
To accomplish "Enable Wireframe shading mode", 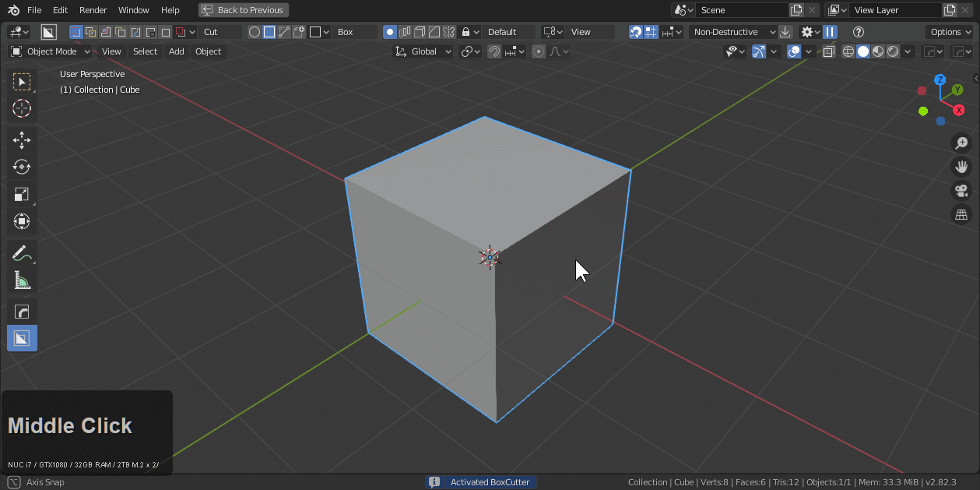I will tap(847, 51).
